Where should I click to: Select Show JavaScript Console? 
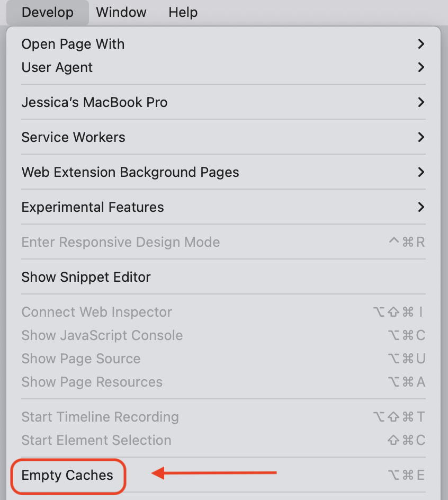pyautogui.click(x=102, y=335)
